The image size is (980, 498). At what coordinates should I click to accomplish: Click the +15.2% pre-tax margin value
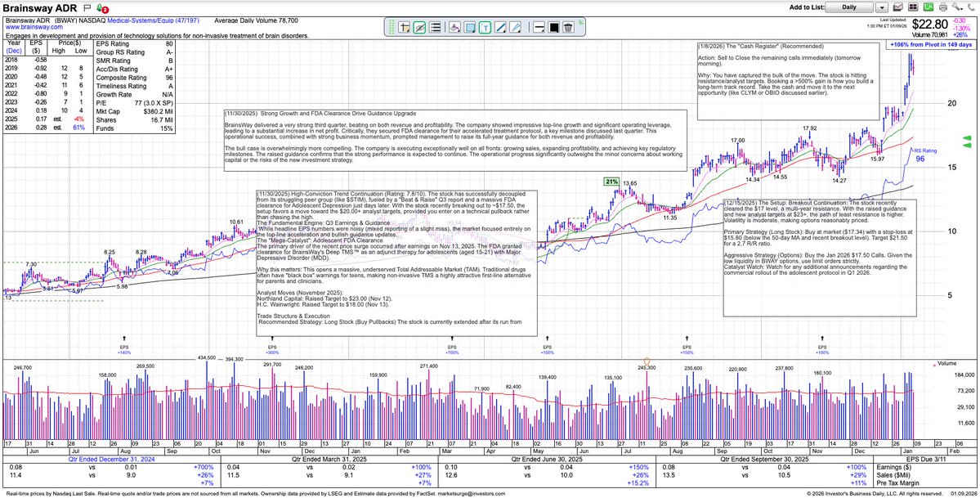[x=640, y=482]
